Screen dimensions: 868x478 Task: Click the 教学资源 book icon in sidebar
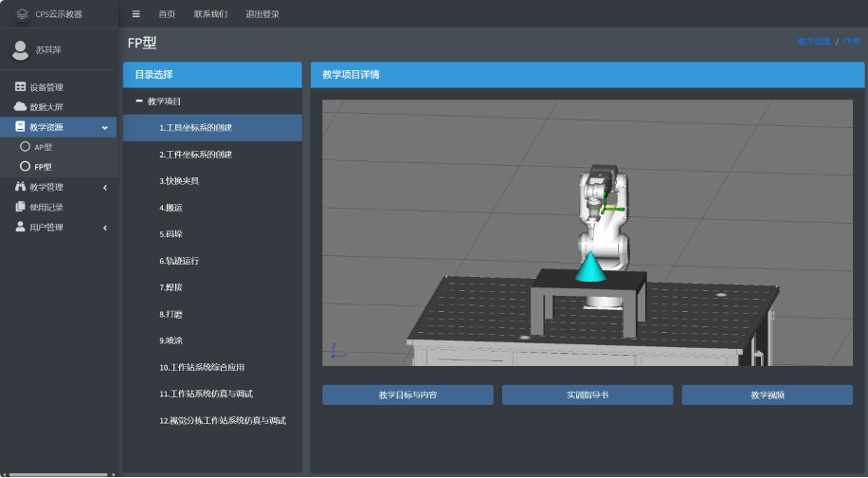click(21, 126)
